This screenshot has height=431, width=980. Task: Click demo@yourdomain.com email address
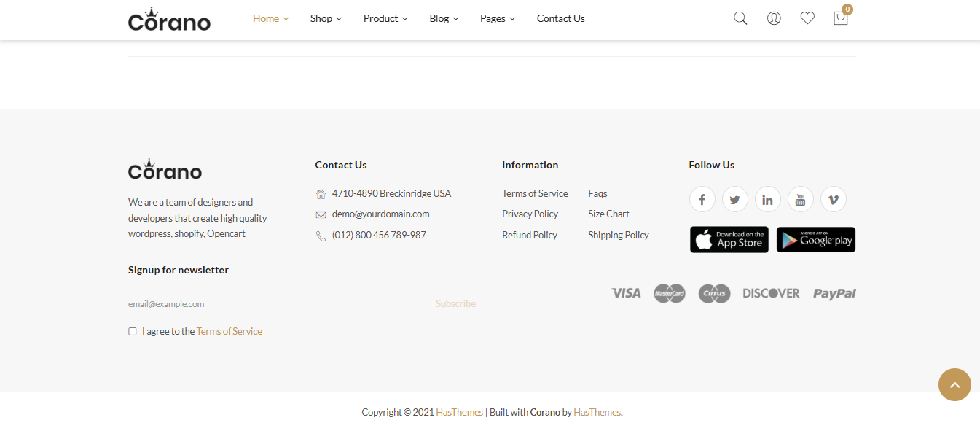[380, 214]
